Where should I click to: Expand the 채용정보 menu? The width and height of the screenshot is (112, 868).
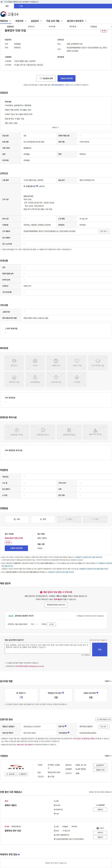pyautogui.click(x=6, y=21)
